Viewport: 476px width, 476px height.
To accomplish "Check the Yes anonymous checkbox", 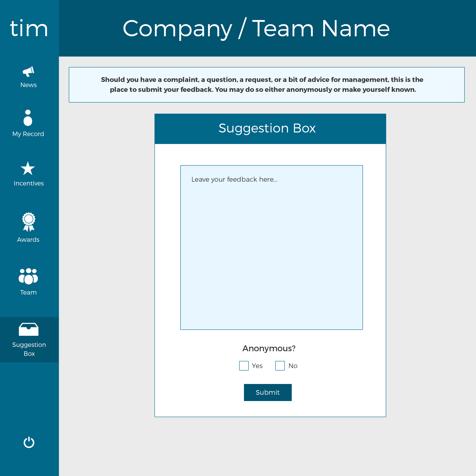I will [x=244, y=366].
